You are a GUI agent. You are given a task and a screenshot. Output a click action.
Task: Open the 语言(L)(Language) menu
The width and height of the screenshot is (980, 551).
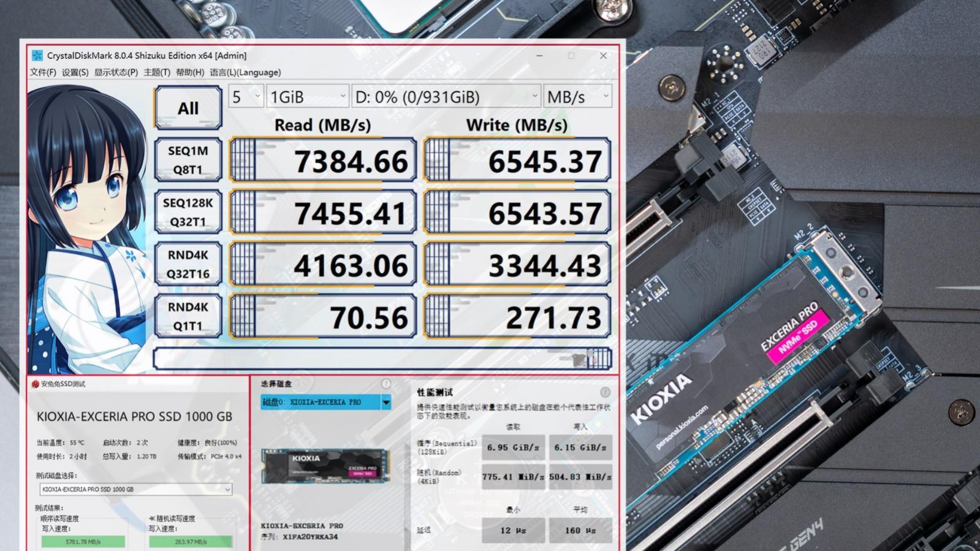click(245, 72)
